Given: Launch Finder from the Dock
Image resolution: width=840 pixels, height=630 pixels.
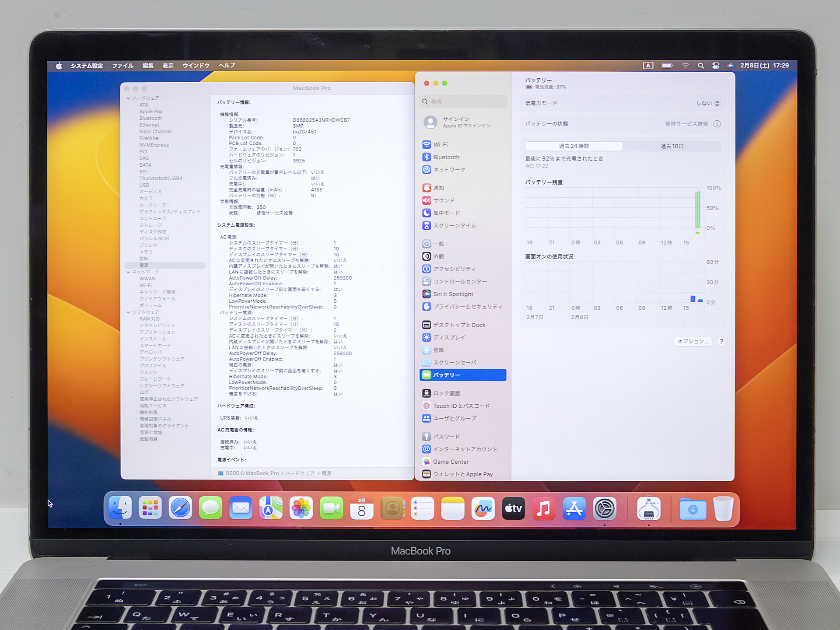Looking at the screenshot, I should click(120, 508).
